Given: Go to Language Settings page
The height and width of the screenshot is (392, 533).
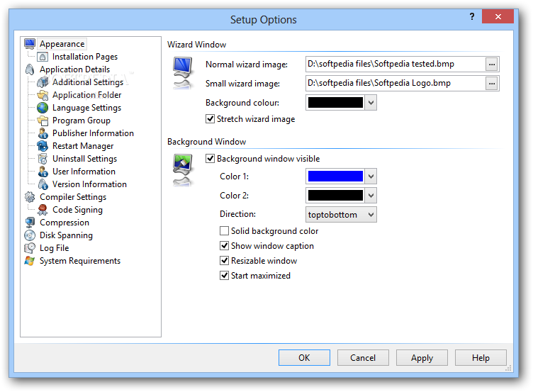Looking at the screenshot, I should tap(86, 108).
